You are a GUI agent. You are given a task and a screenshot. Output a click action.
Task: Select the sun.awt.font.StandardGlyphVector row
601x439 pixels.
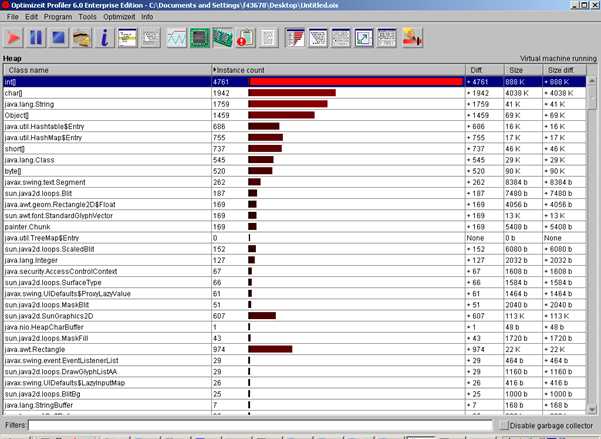pyautogui.click(x=295, y=215)
